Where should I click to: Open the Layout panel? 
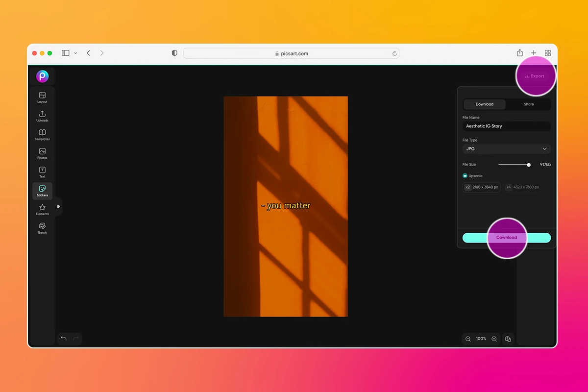click(x=42, y=97)
